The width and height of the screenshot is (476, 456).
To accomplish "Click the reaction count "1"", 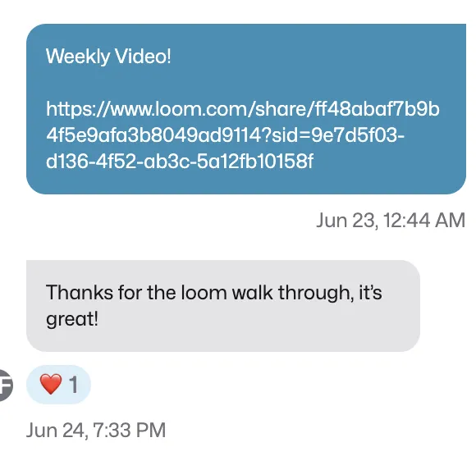I will click(x=74, y=385).
